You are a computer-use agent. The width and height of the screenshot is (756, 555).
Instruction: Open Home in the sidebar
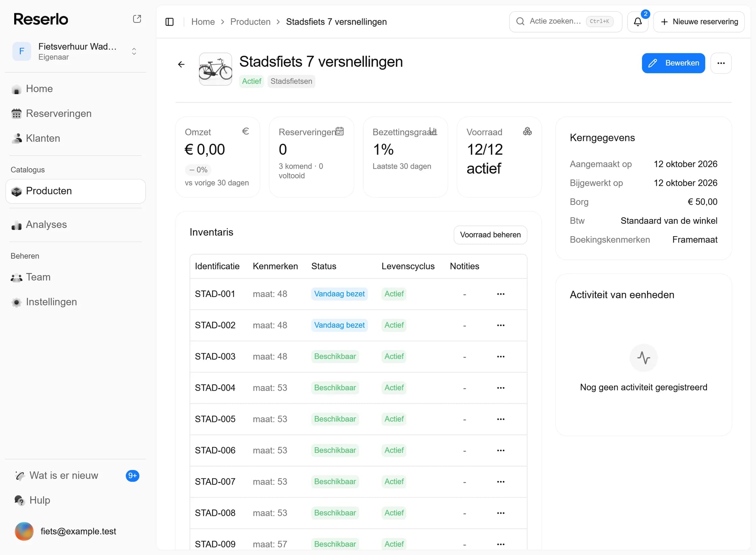[x=76, y=89]
